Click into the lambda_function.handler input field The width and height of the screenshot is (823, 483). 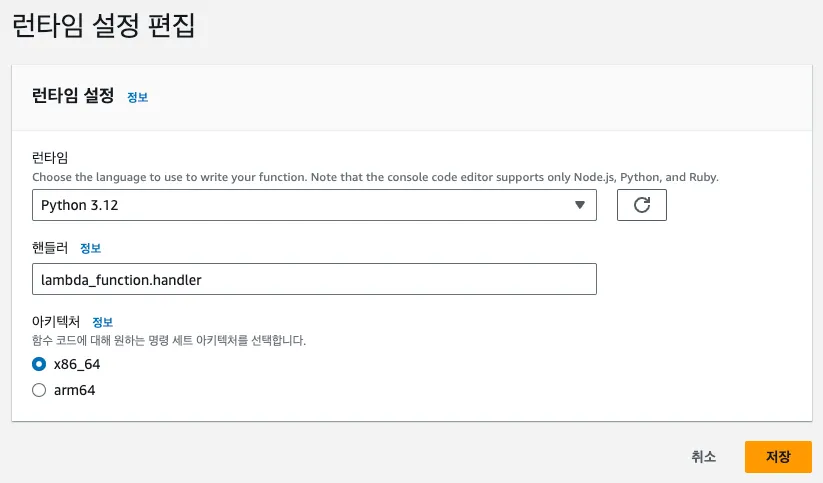click(x=314, y=279)
